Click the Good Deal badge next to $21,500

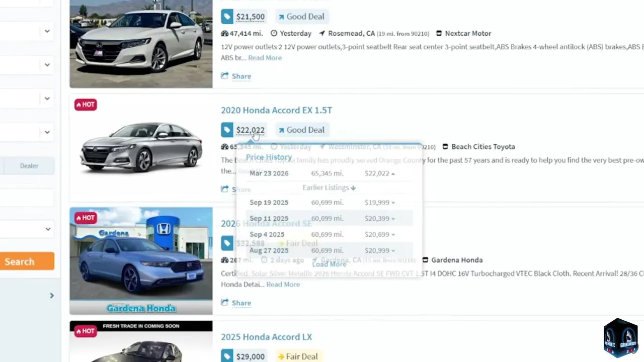pyautogui.click(x=301, y=17)
